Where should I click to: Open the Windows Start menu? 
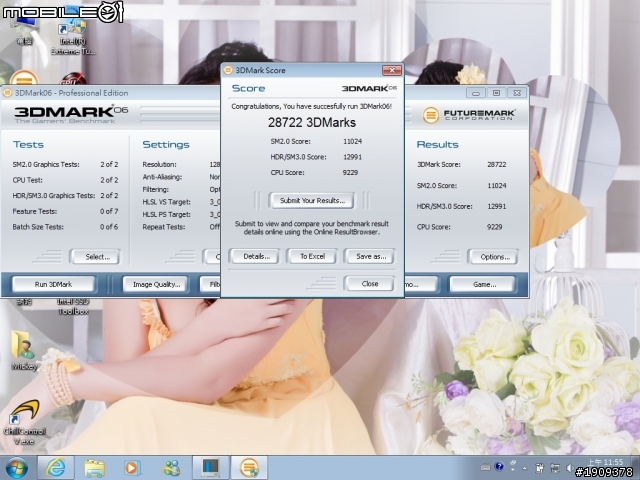pos(16,468)
